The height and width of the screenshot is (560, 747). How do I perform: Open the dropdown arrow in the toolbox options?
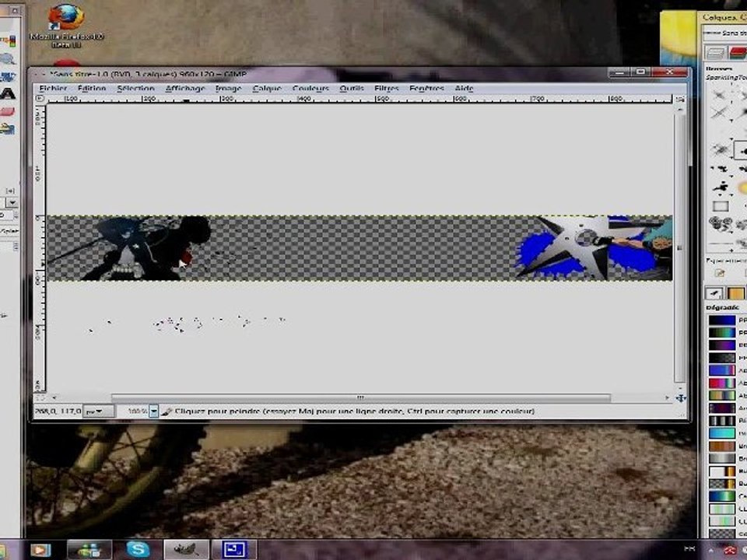coord(12,202)
